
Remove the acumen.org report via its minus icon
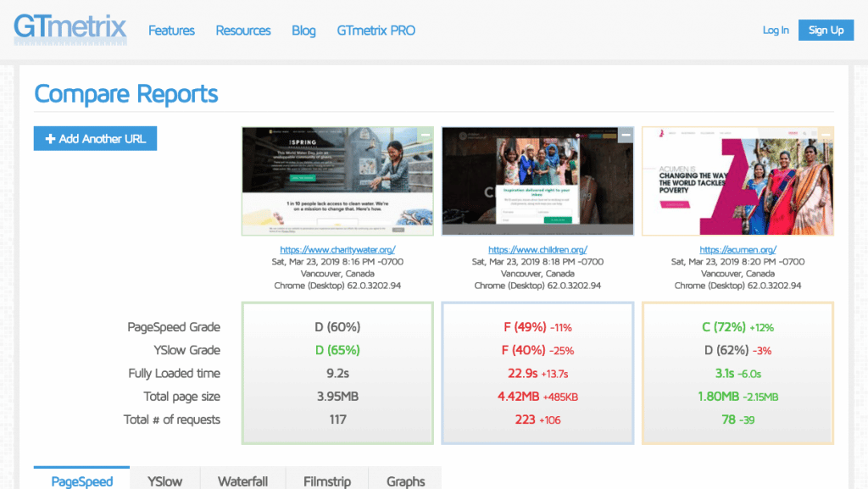tap(826, 135)
